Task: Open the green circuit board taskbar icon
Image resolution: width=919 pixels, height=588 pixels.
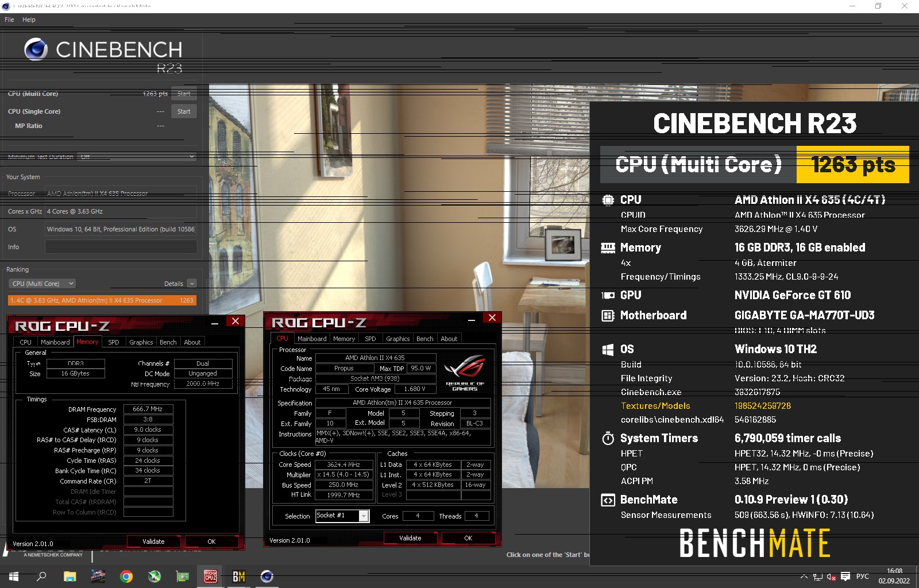Action: pyautogui.click(x=183, y=577)
